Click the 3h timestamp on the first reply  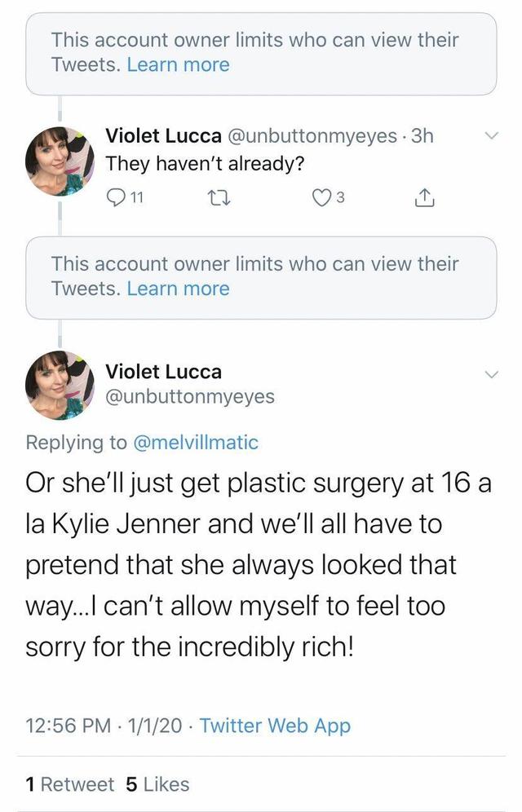(x=422, y=136)
